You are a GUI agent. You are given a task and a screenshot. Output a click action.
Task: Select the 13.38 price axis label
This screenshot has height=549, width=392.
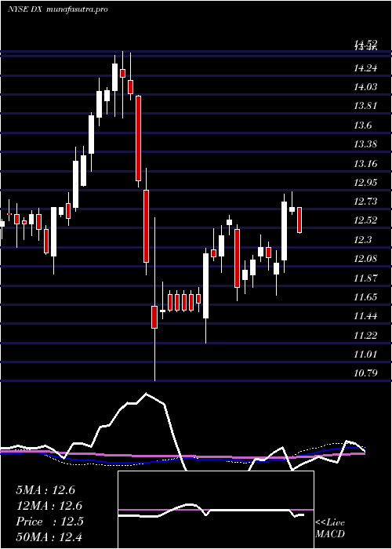(x=366, y=144)
